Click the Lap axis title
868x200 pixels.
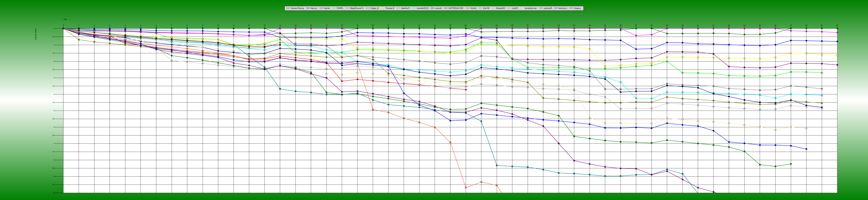click(65, 19)
